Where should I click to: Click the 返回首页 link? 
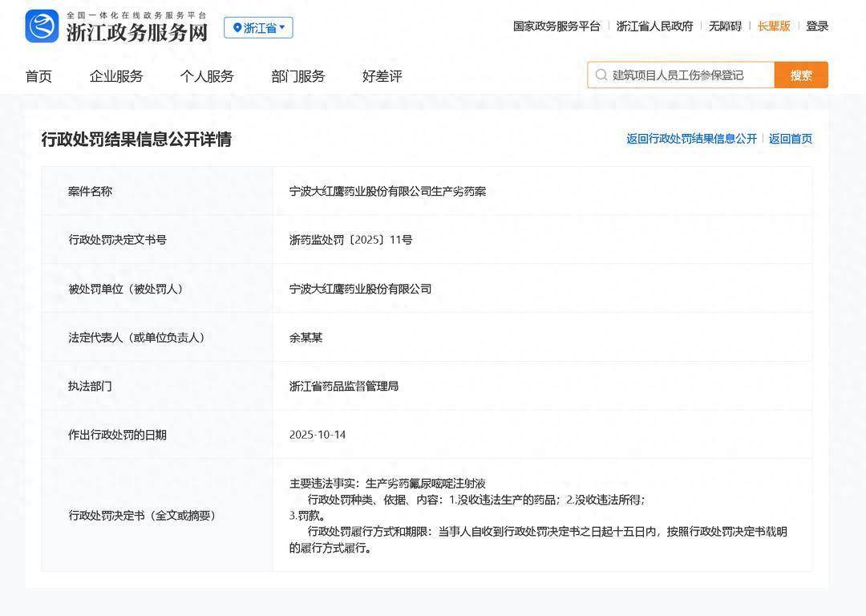point(791,139)
